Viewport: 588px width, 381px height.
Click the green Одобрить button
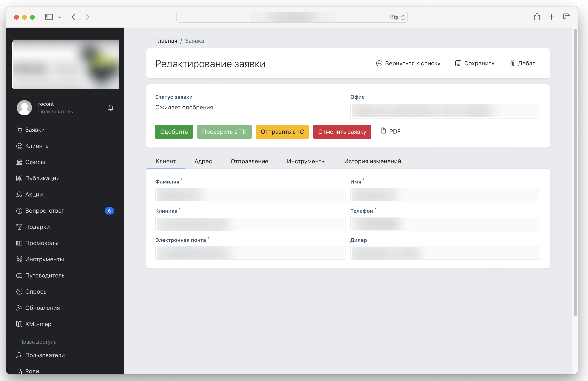point(174,132)
